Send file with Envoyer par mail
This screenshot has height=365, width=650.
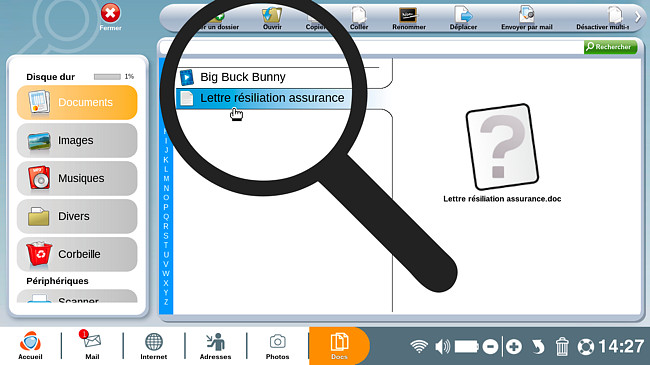click(x=526, y=18)
